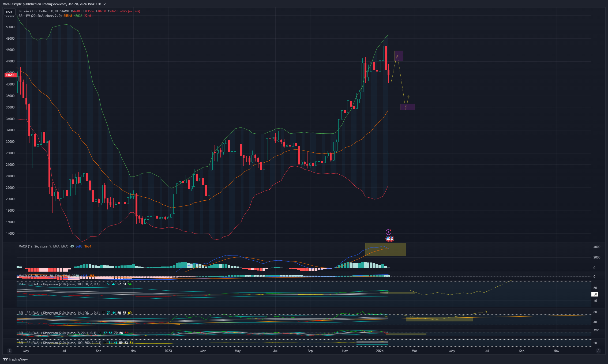The width and height of the screenshot is (608, 364).
Task: Open the purple lightning event icon
Action: [388, 232]
